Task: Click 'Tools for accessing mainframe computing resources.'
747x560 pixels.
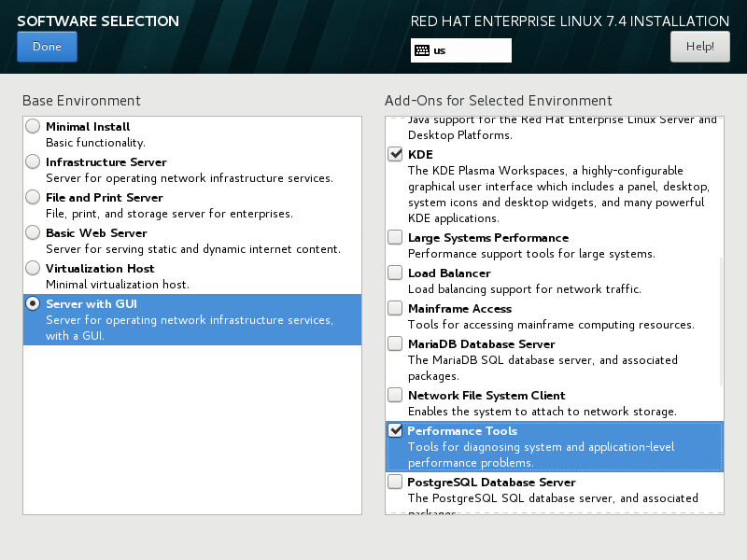Action: click(x=551, y=324)
